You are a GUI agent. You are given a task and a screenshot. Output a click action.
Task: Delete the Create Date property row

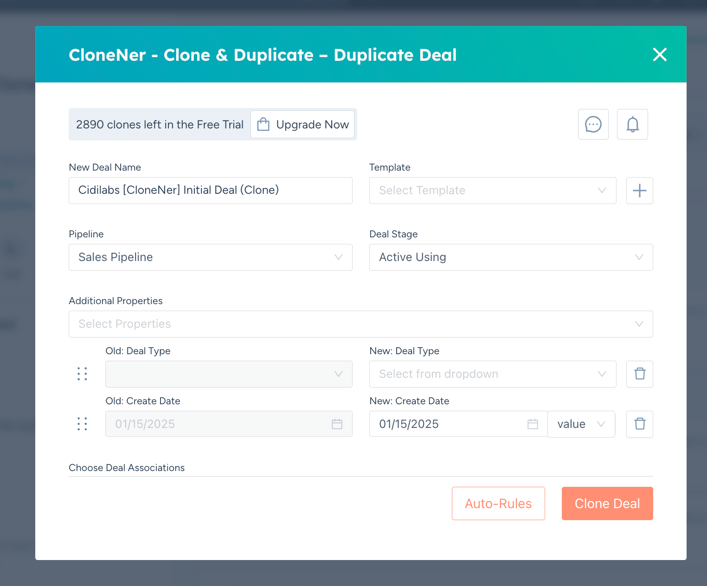point(640,424)
